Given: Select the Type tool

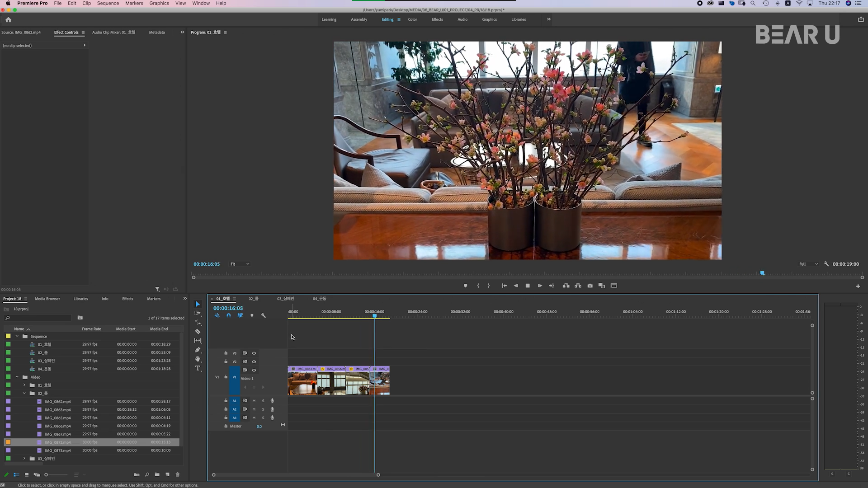Looking at the screenshot, I should click(x=198, y=368).
